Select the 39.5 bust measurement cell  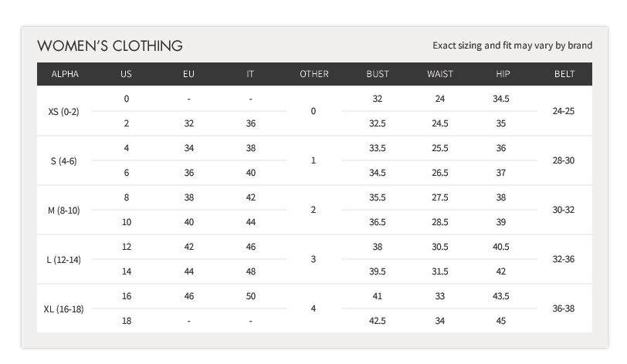pyautogui.click(x=378, y=271)
